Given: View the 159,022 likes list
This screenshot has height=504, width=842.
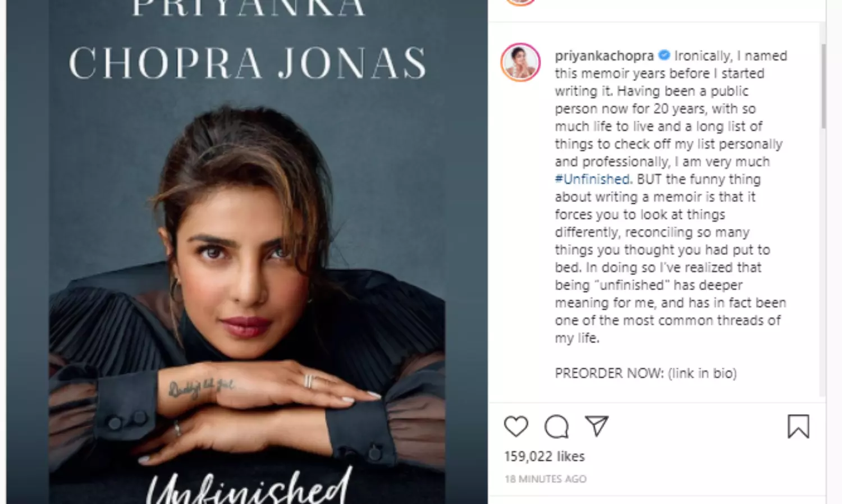Looking at the screenshot, I should tap(544, 456).
